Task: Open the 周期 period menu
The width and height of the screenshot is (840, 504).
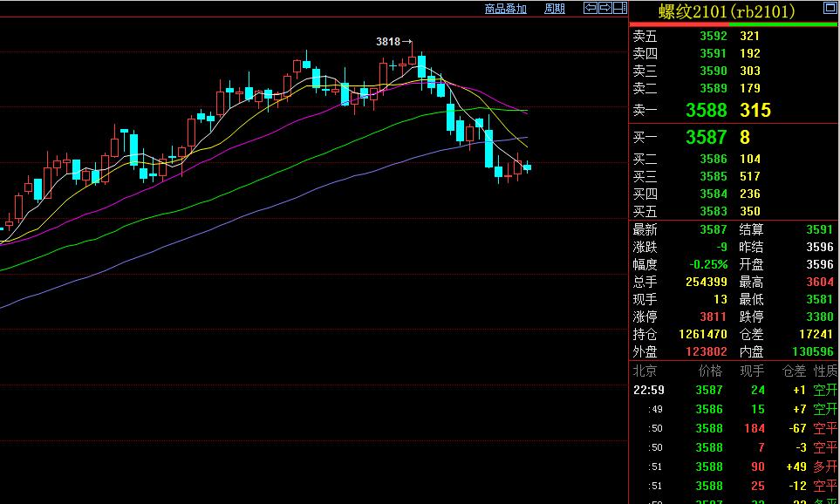Action: pos(555,9)
